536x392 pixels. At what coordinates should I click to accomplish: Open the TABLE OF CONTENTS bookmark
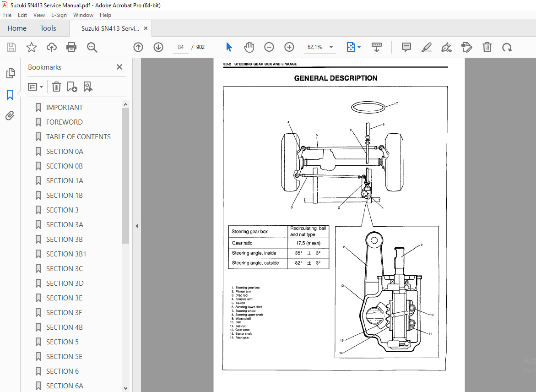pyautogui.click(x=78, y=137)
